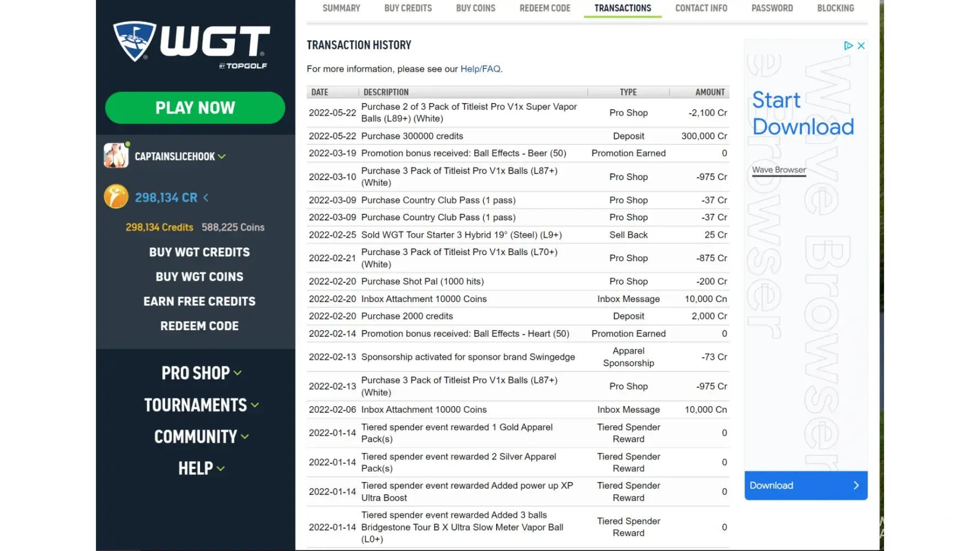This screenshot has width=980, height=551.
Task: Click the Sold WGT Tour Starter 3 Hybrid entry
Action: point(461,235)
